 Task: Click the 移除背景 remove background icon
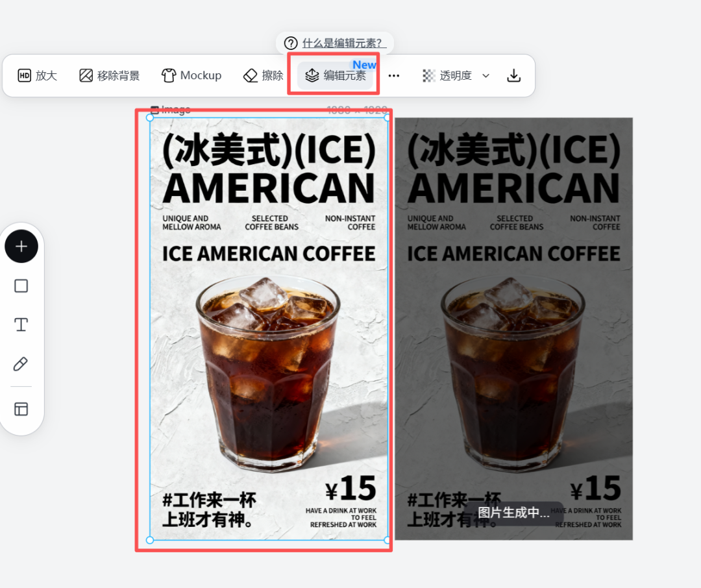[86, 75]
